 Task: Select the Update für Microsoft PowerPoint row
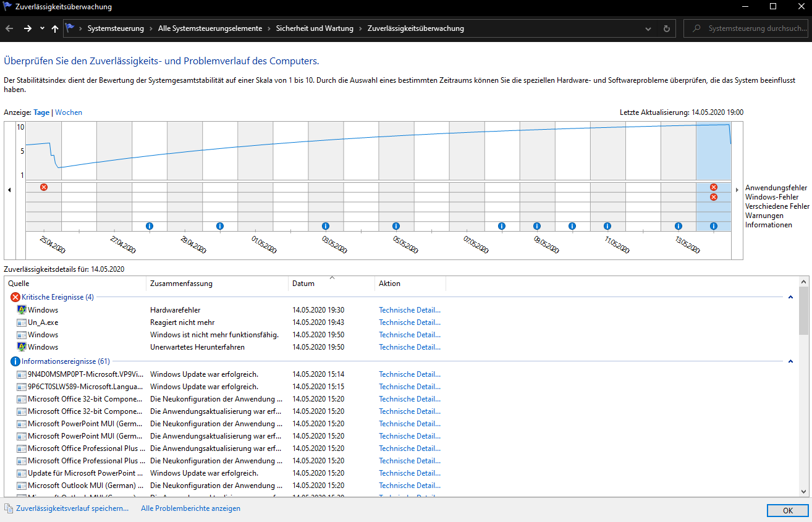click(402, 473)
